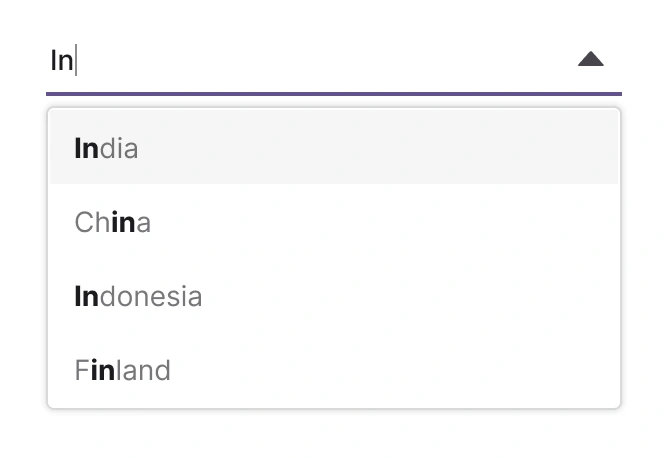Focus the combo box search input
668x458 pixels.
click(300, 61)
